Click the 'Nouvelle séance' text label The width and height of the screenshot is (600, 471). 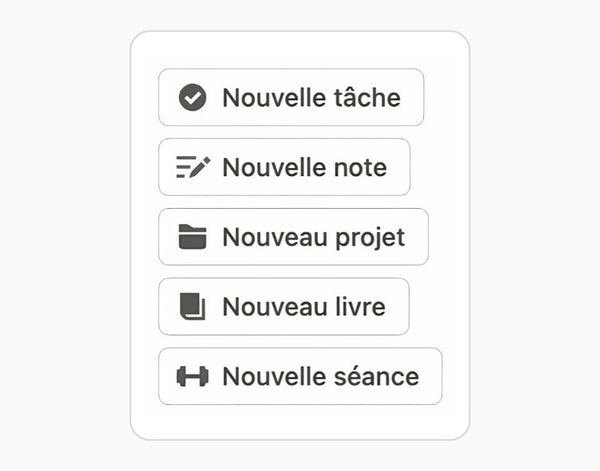(x=321, y=376)
